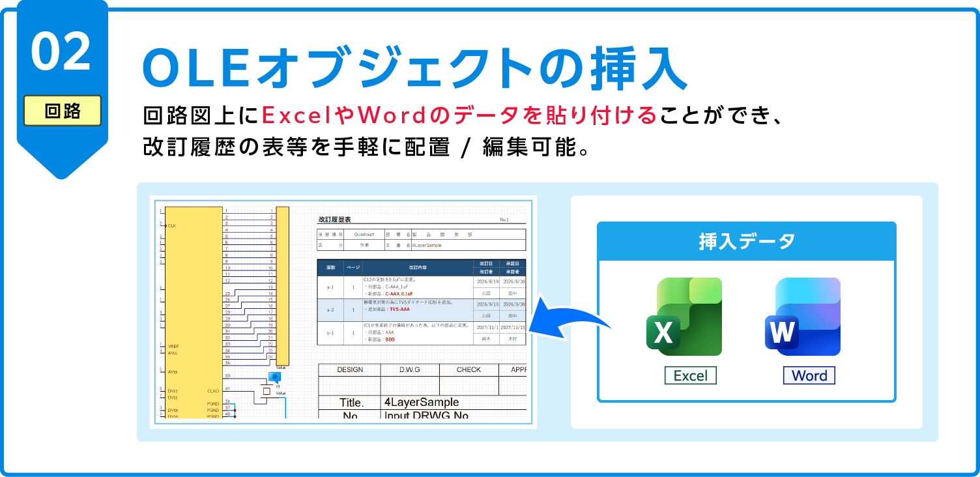Click the blue Word app icon
The image size is (980, 477).
click(x=803, y=317)
